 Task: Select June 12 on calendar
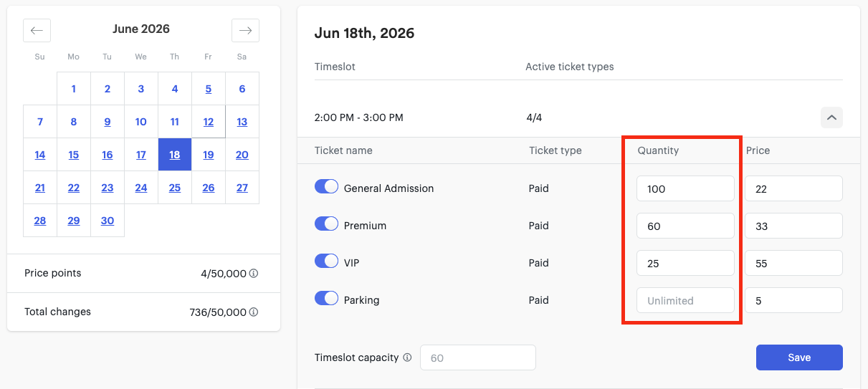[x=209, y=122]
